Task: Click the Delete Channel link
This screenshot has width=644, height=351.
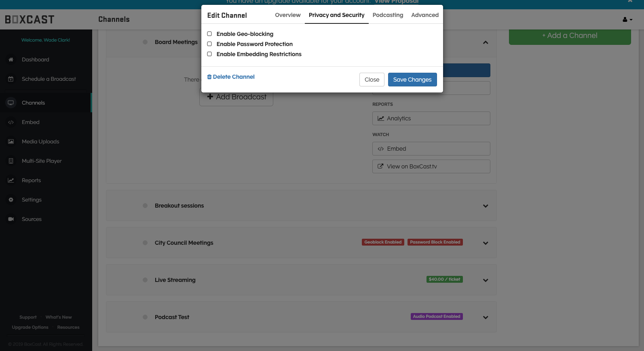Action: (231, 77)
